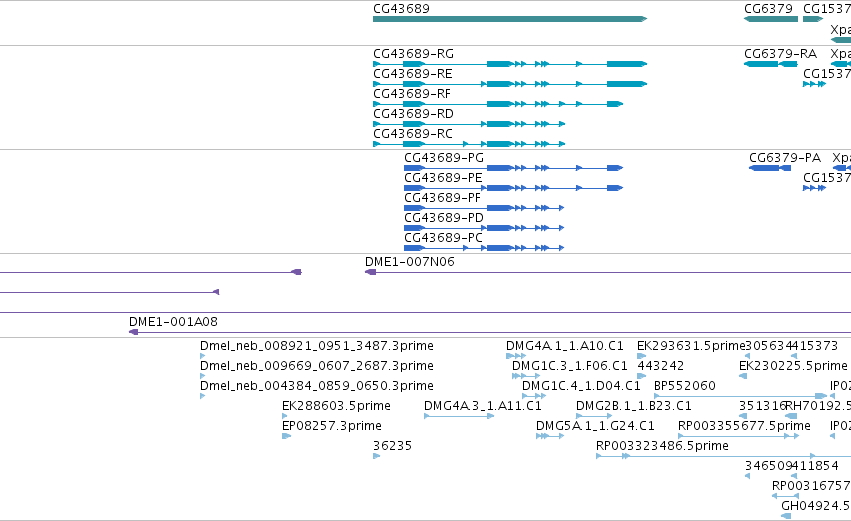Click the EST labeled 36235
This screenshot has height=521, width=851.
[x=392, y=446]
